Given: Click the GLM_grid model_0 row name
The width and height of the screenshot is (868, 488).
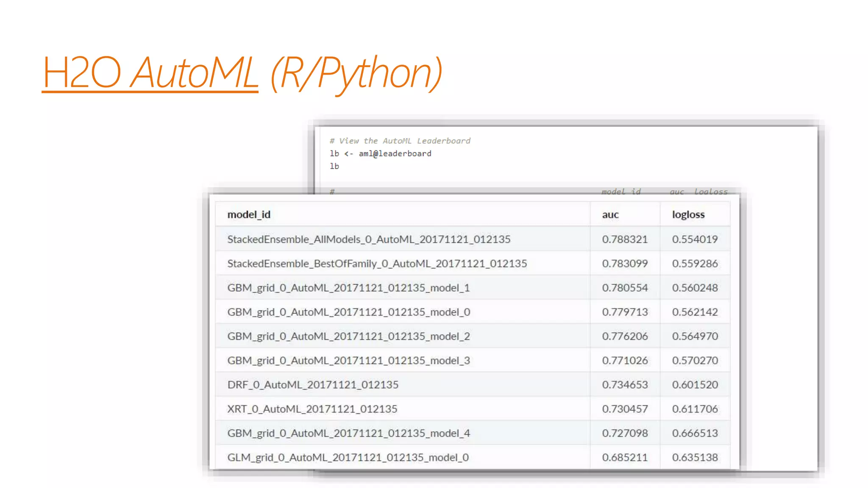Looking at the screenshot, I should tap(348, 457).
